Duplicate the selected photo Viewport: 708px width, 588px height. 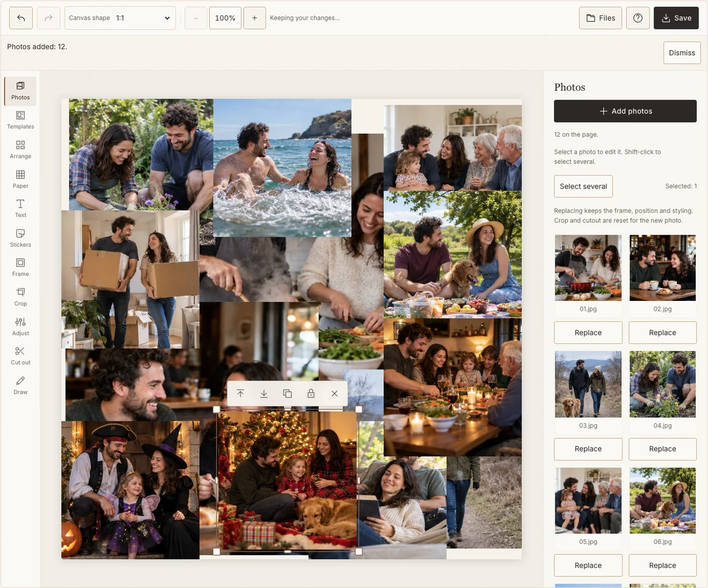(x=288, y=393)
